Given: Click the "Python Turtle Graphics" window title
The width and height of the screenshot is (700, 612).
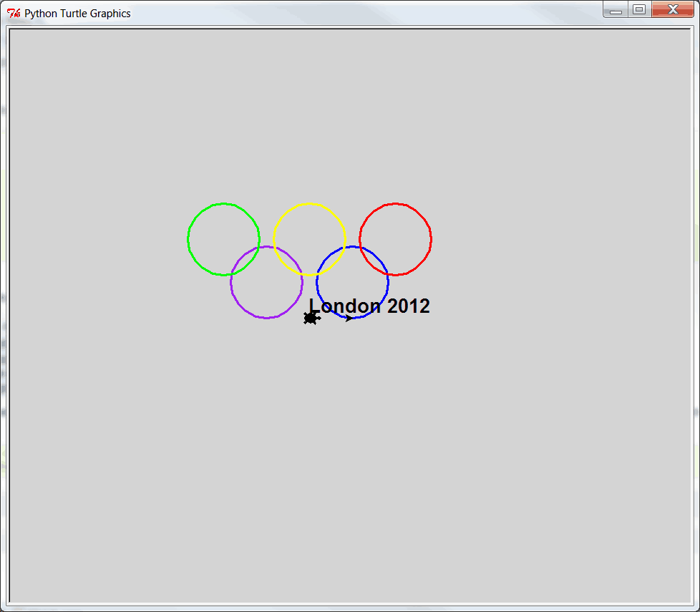Looking at the screenshot, I should pyautogui.click(x=77, y=14).
